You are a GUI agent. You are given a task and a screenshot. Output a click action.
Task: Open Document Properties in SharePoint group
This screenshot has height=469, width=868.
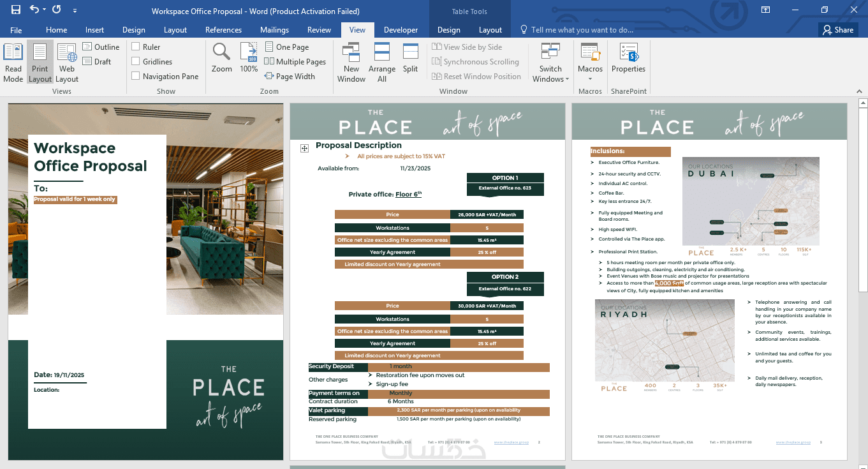[628, 58]
